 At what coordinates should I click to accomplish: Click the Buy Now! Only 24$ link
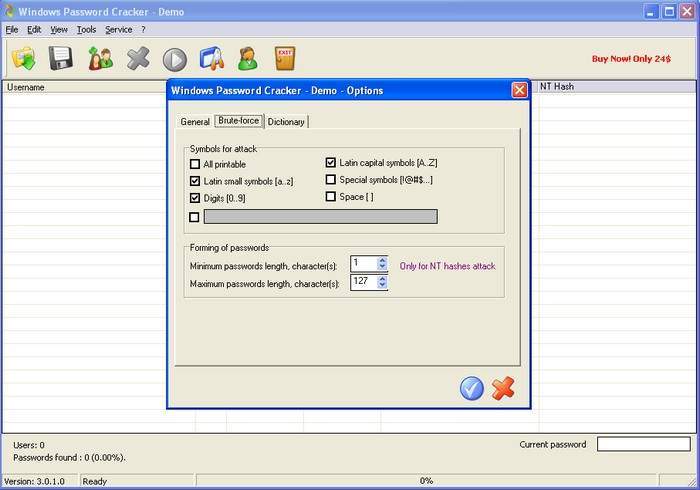pyautogui.click(x=631, y=59)
